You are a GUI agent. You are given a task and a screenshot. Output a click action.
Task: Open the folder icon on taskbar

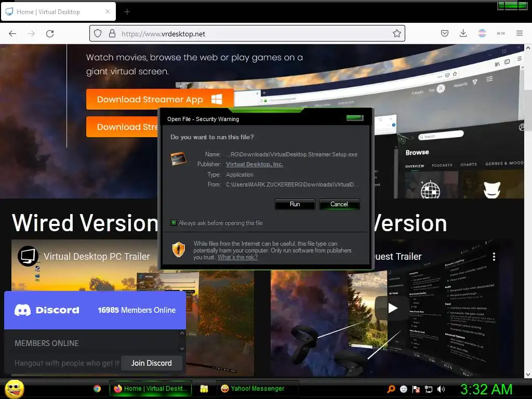(204, 389)
